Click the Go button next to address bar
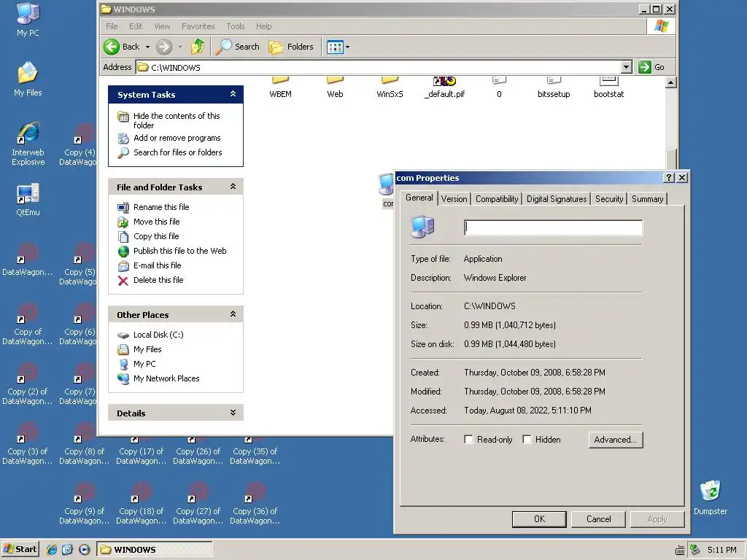747x560 pixels. 651,67
